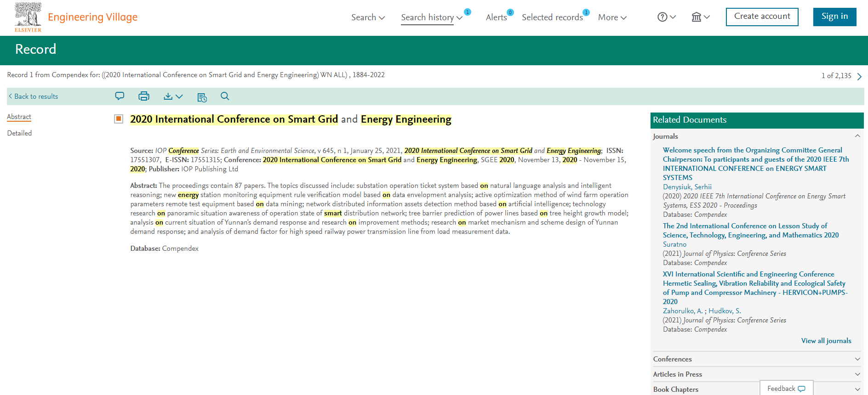The width and height of the screenshot is (868, 395).
Task: Open 'XVI International Scientific and Engineering Conference' document
Action: 755,288
